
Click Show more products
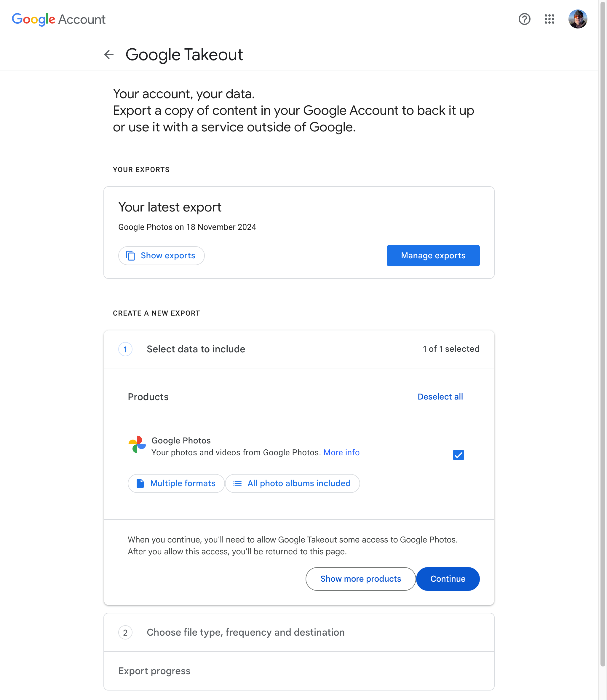pyautogui.click(x=360, y=579)
